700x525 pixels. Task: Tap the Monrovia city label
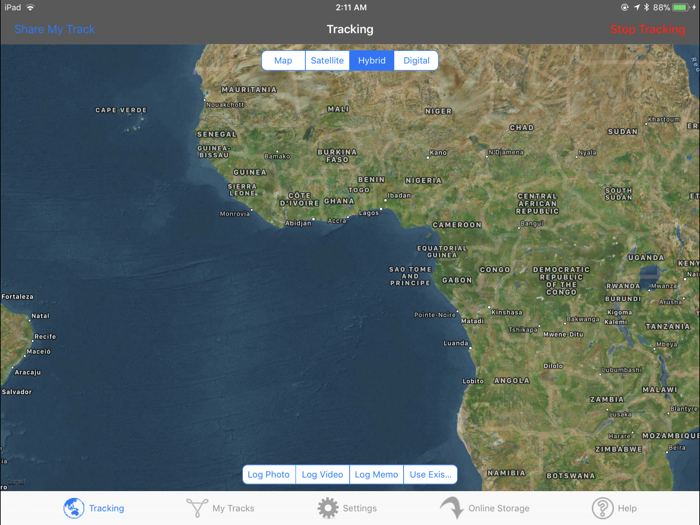234,214
